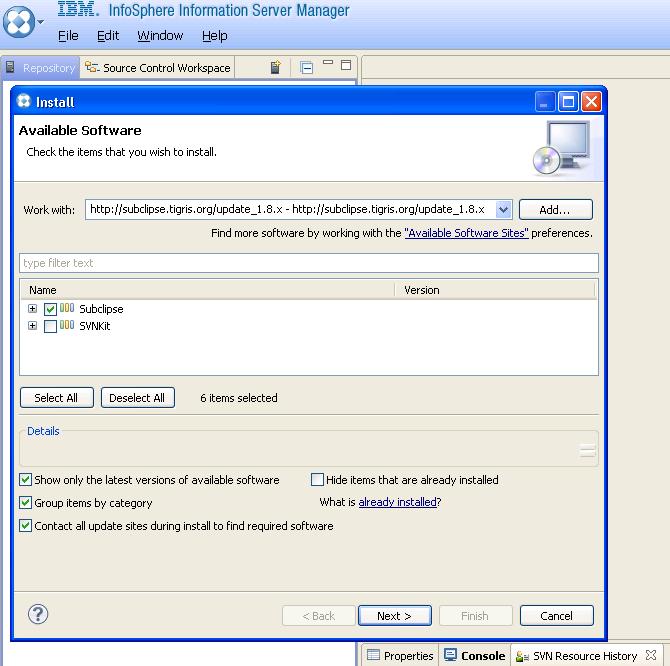Click the collapse all toolbar icon
The height and width of the screenshot is (666, 670).
click(306, 67)
